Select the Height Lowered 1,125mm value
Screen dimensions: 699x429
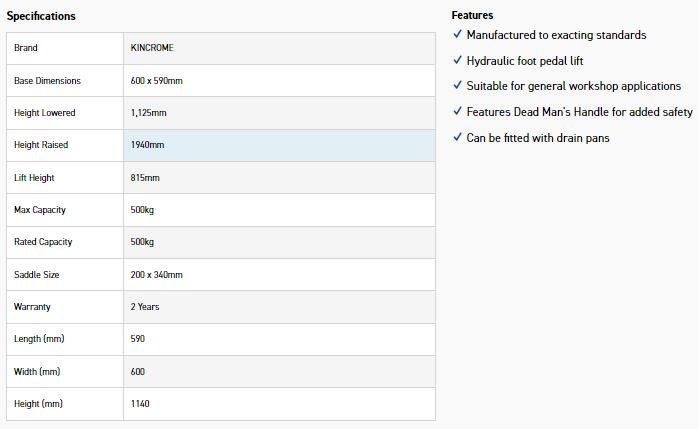click(x=150, y=113)
